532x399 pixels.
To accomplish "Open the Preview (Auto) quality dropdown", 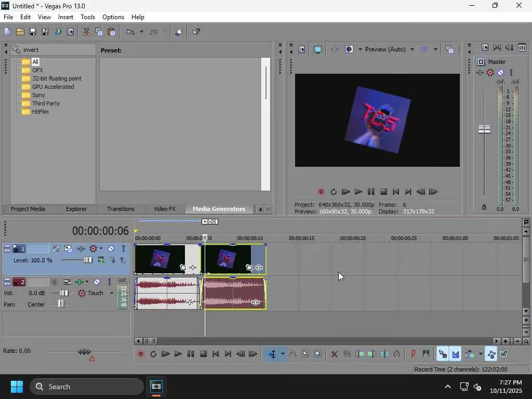I will click(412, 49).
